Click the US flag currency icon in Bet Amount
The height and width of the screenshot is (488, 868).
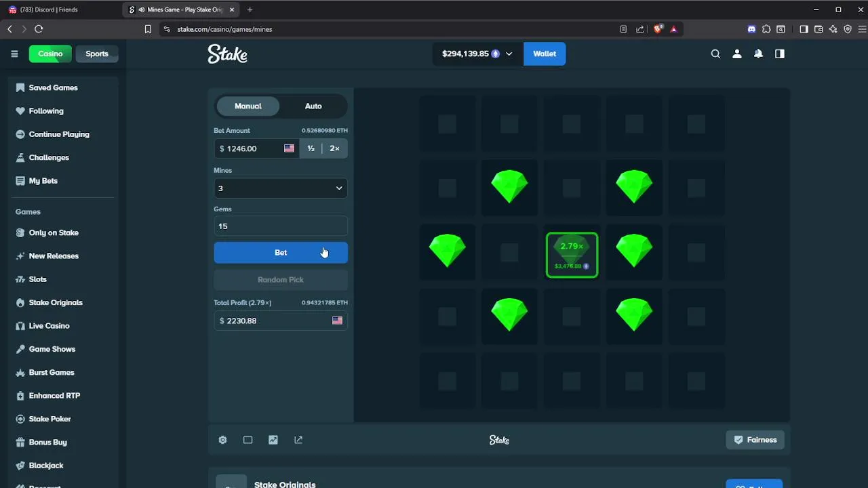click(290, 148)
